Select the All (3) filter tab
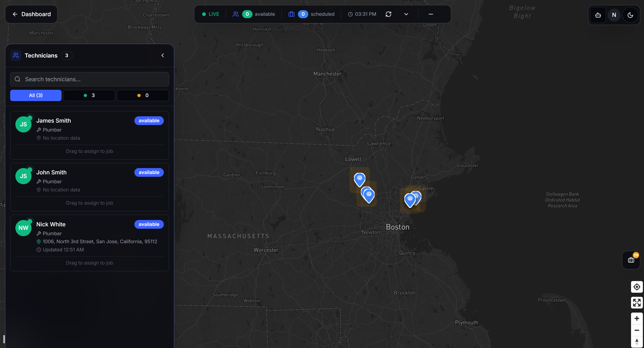The height and width of the screenshot is (348, 644). point(36,95)
